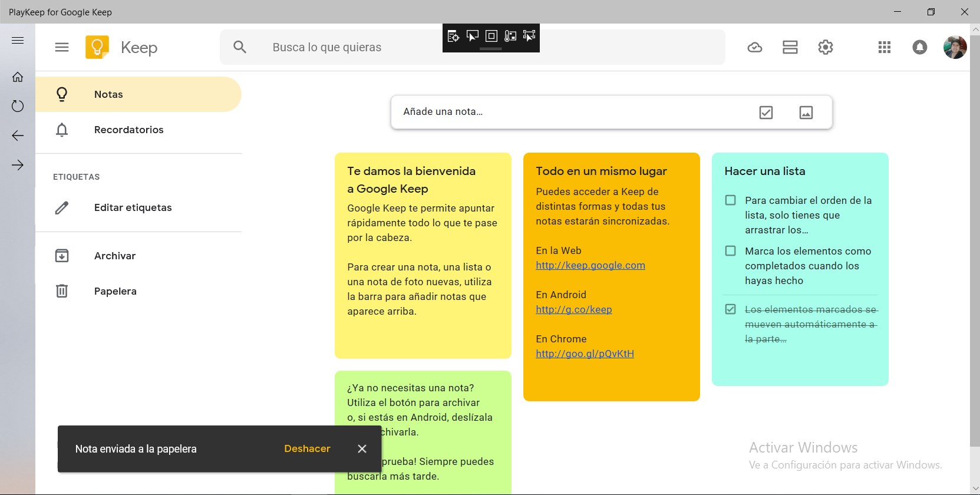The image size is (980, 495).
Task: Open the g.co/keep link
Action: point(574,309)
